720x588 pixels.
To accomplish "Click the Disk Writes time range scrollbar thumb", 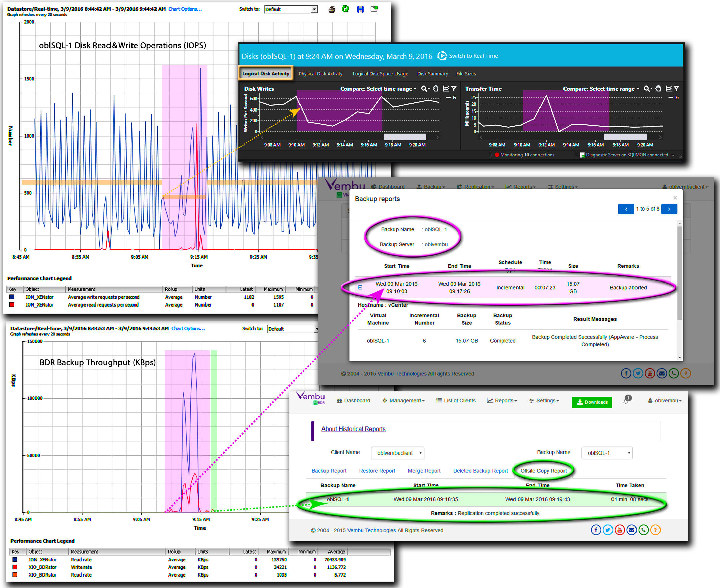I will click(x=405, y=137).
